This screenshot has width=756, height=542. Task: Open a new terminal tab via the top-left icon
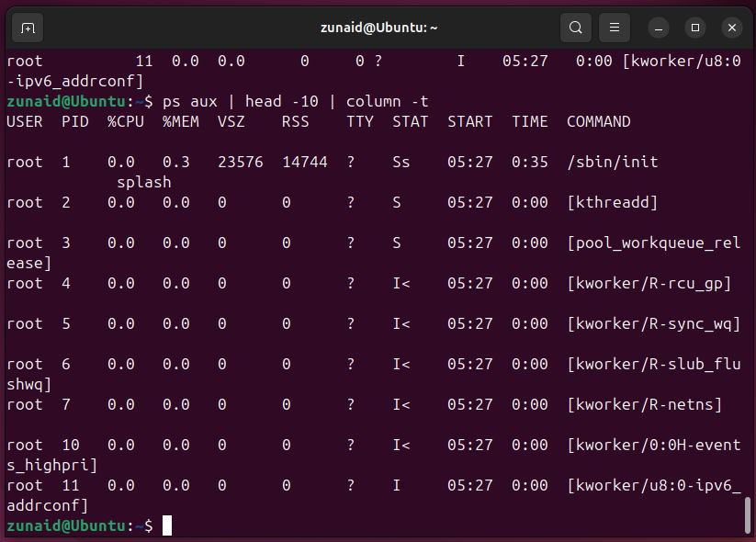(x=27, y=28)
